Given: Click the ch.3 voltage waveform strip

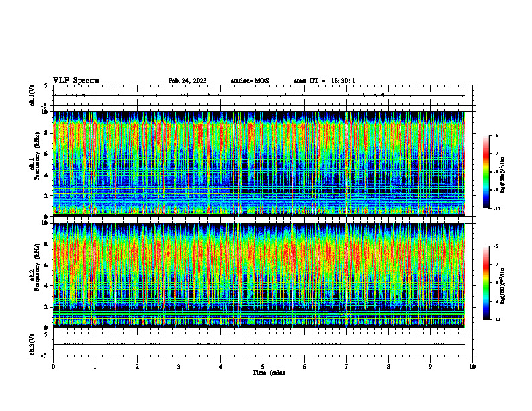Looking at the screenshot, I should [x=263, y=345].
